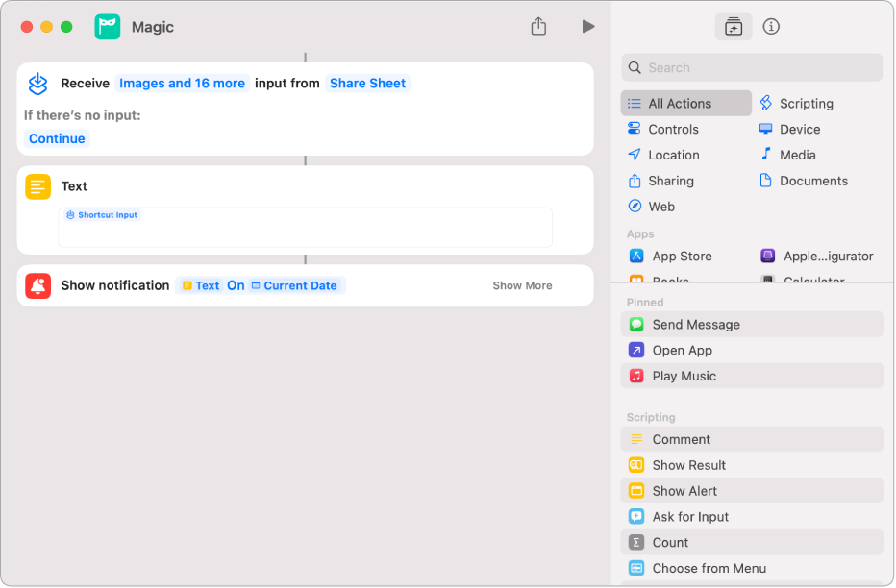Image resolution: width=896 pixels, height=588 pixels.
Task: Add the Ask for Input action
Action: pyautogui.click(x=752, y=516)
